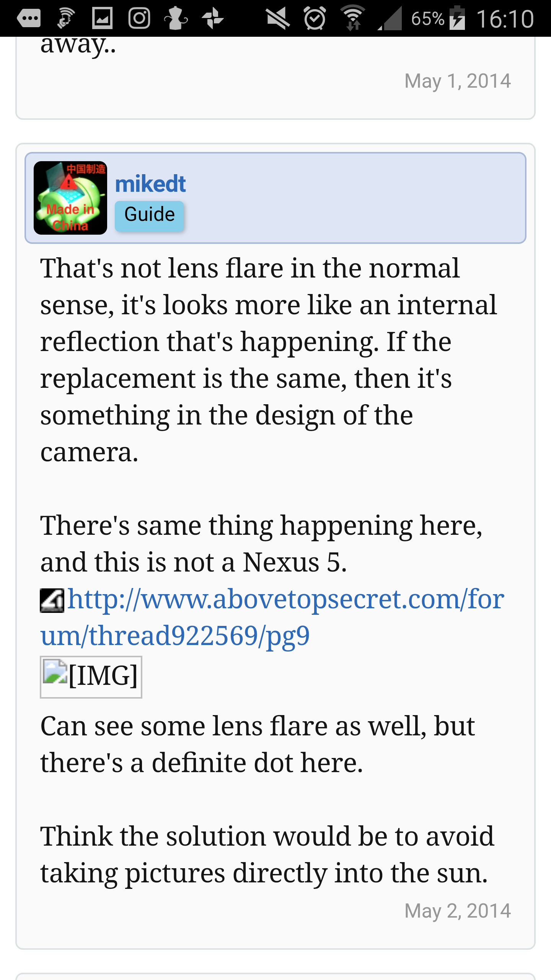This screenshot has width=551, height=980.
Task: Tap the picture saved notification icon
Action: [x=102, y=18]
